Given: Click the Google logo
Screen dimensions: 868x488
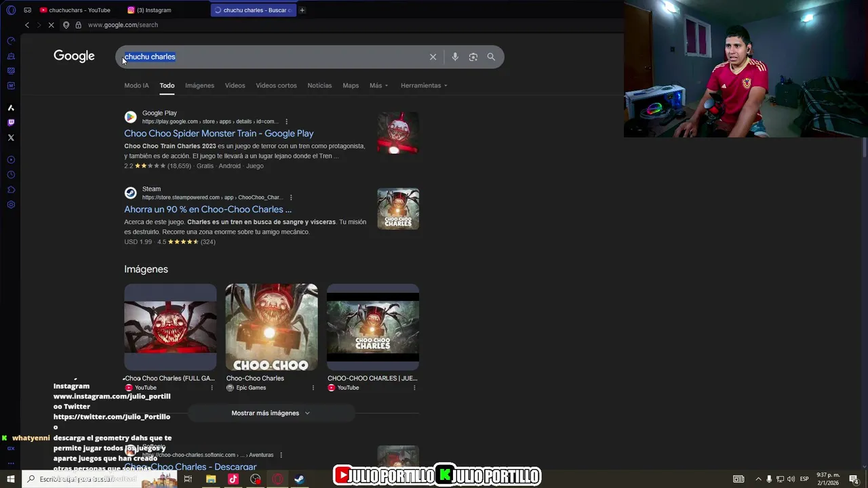Looking at the screenshot, I should click(74, 56).
